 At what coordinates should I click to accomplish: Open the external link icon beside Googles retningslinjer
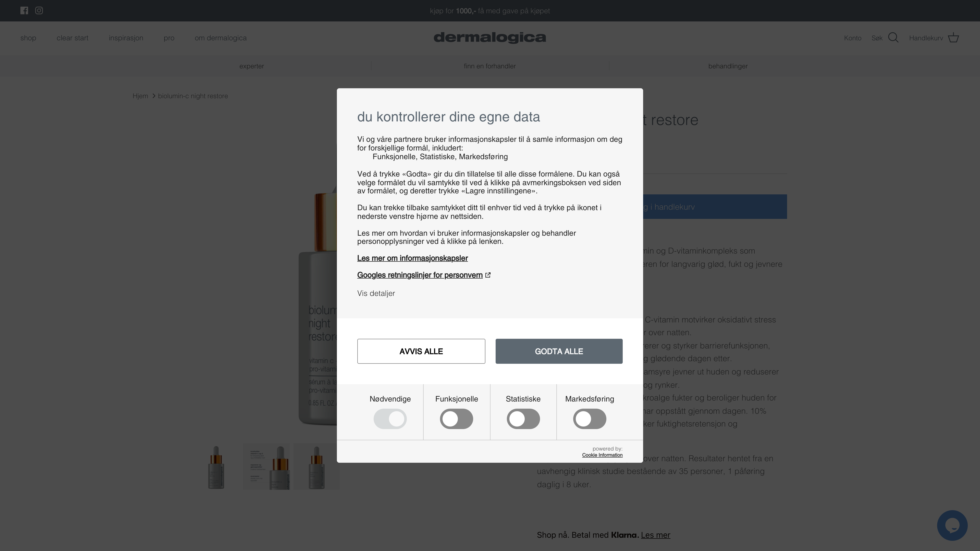(x=488, y=275)
